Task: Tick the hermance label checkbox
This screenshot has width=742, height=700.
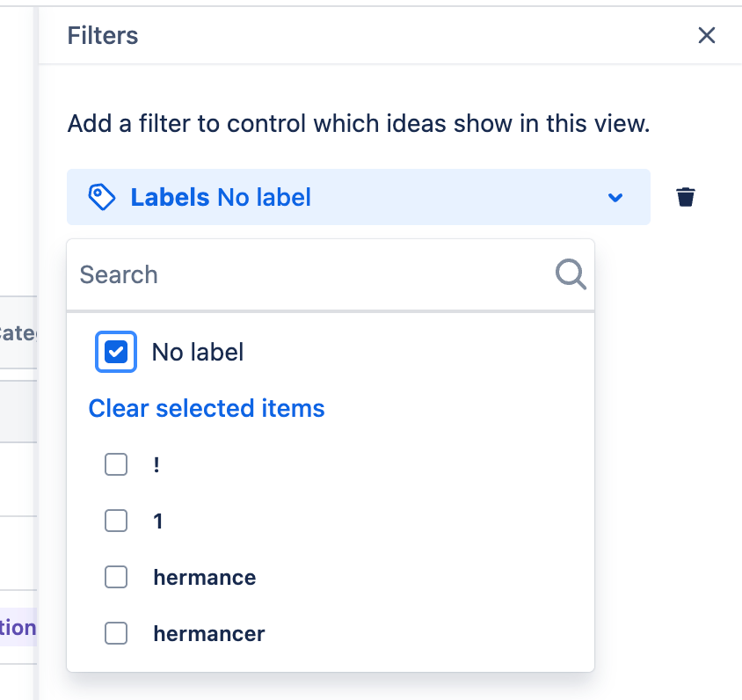Action: point(116,577)
